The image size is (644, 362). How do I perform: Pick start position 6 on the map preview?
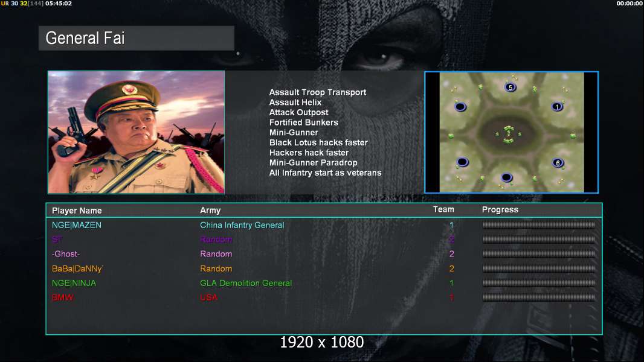point(558,163)
